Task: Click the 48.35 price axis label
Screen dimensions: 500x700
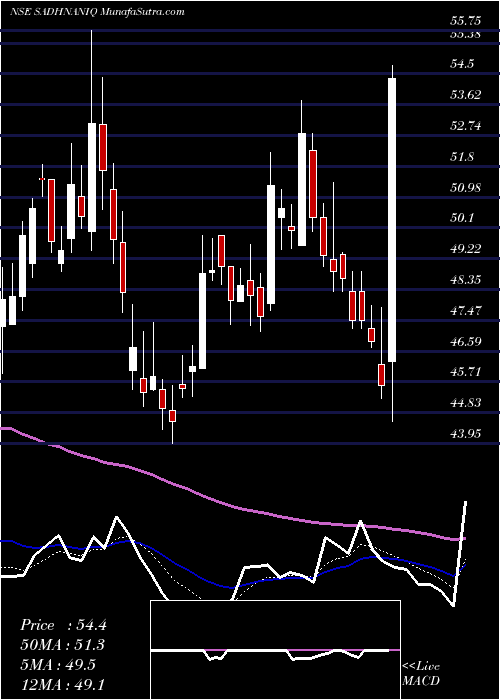Action: tap(466, 280)
